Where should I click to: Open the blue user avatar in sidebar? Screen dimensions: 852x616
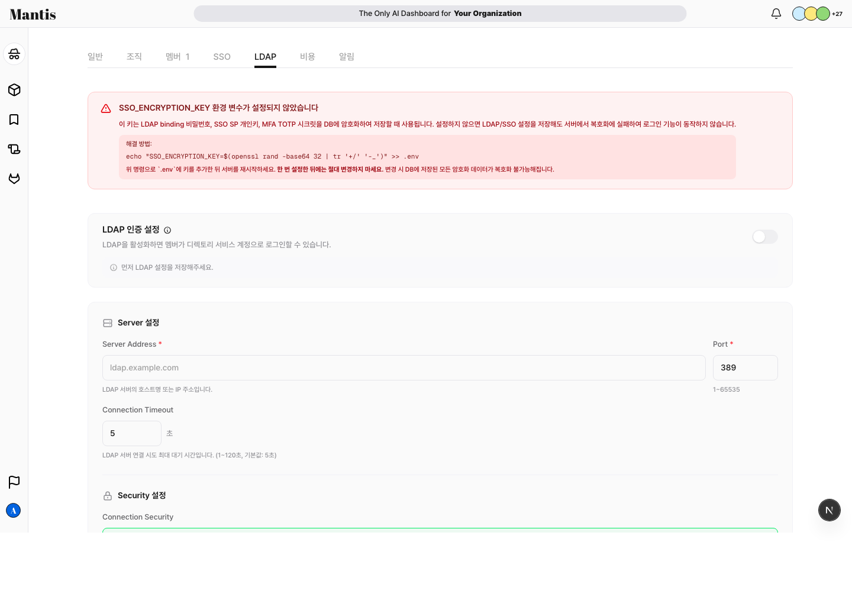tap(14, 511)
